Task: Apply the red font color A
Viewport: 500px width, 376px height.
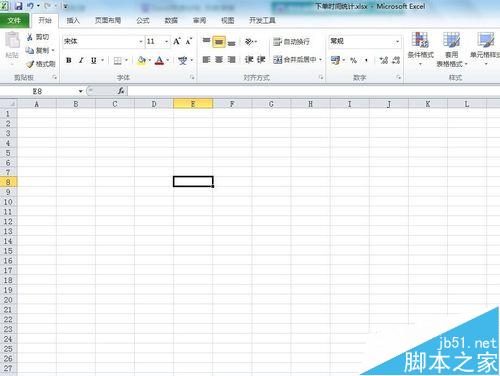Action: click(159, 60)
